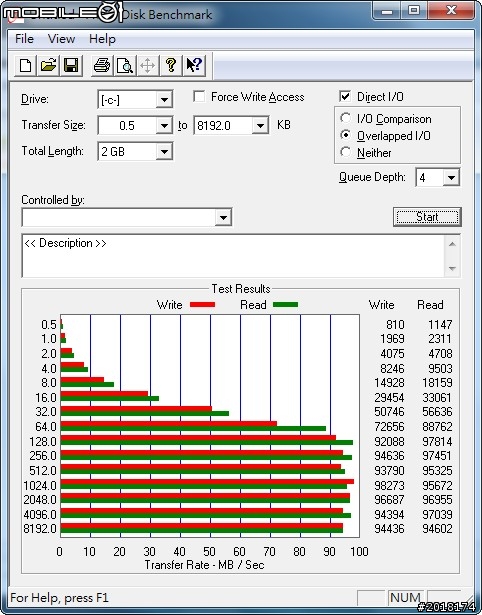Image resolution: width=482 pixels, height=615 pixels.
Task: Click the New document toolbar icon
Action: (25, 65)
